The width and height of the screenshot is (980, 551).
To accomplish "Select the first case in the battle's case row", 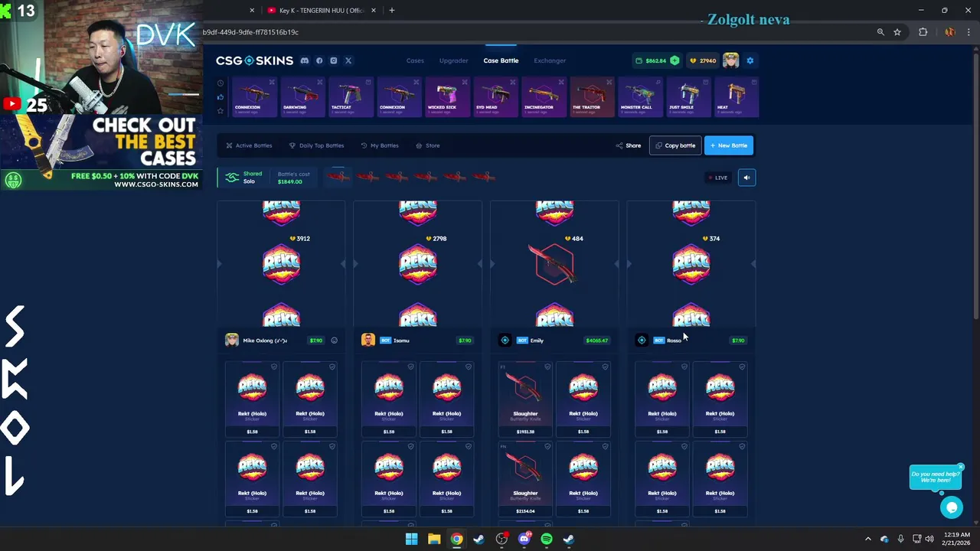I will coord(338,177).
